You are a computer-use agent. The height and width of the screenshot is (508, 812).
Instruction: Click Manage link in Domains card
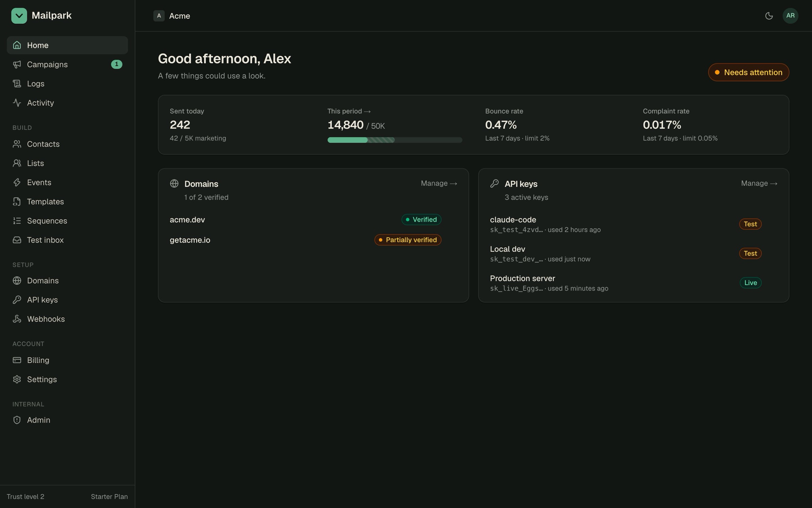[x=439, y=183]
